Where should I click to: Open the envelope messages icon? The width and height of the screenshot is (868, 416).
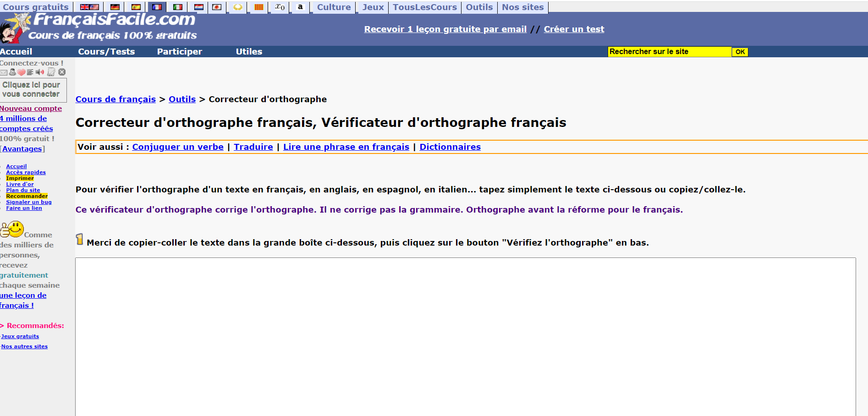[x=4, y=72]
